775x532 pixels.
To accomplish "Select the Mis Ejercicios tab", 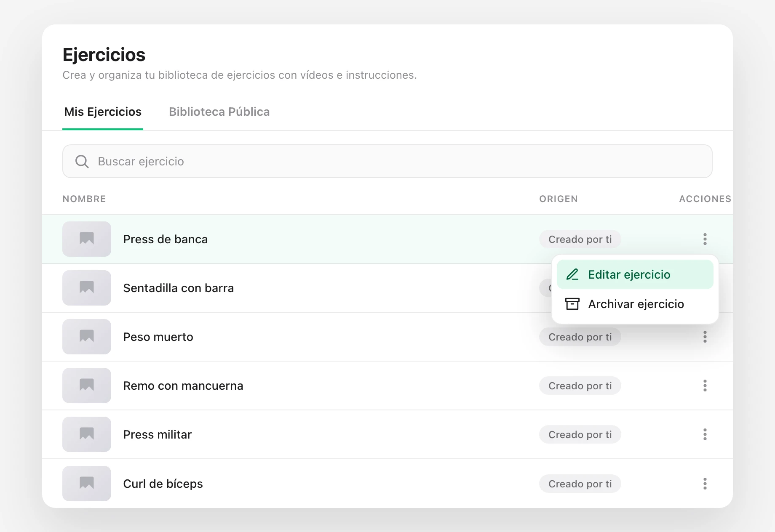I will 103,112.
